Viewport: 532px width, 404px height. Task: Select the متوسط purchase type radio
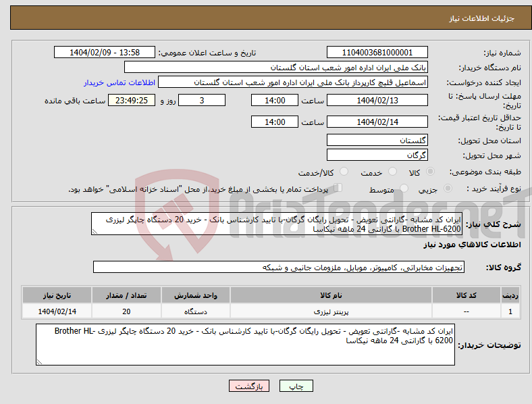404,188
